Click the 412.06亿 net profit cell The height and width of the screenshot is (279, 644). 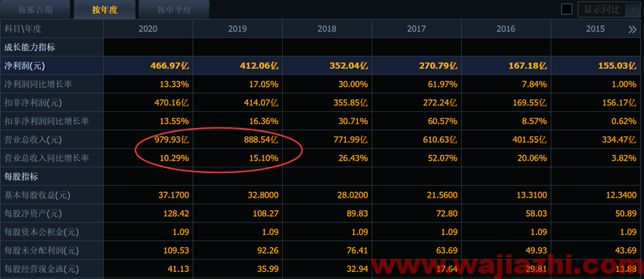pyautogui.click(x=237, y=66)
